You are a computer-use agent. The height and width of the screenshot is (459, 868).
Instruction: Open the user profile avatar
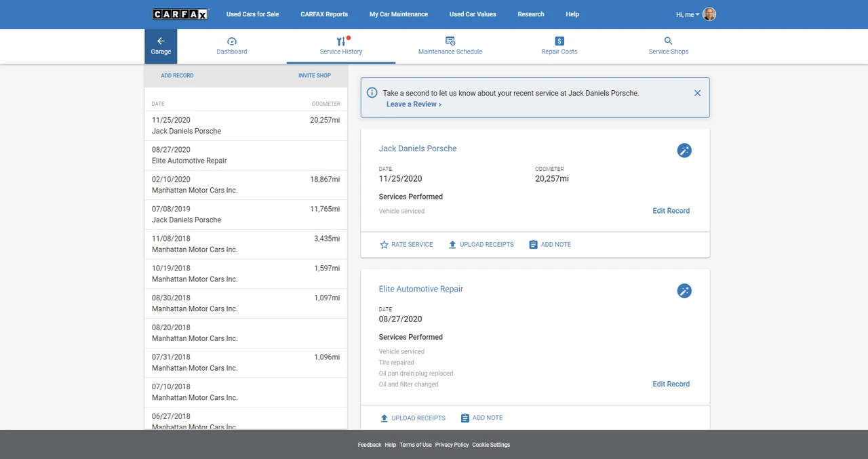[709, 14]
